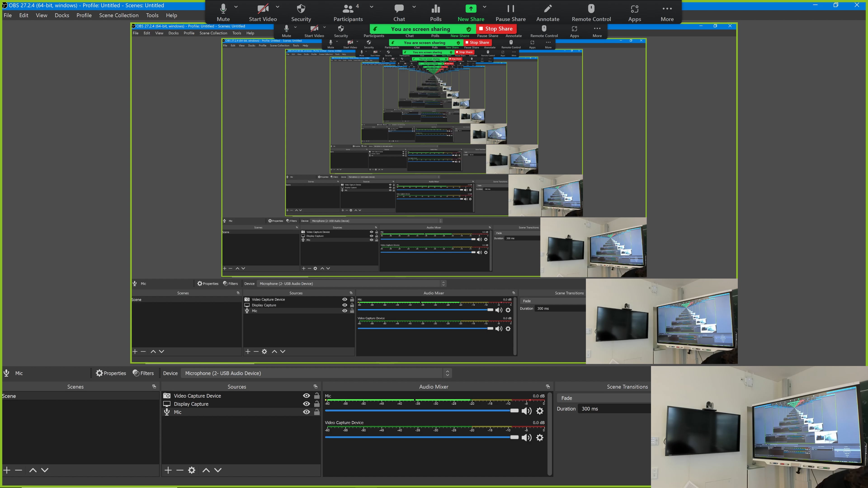The image size is (868, 488).
Task: Toggle visibility of Video Capture Device source
Action: click(x=306, y=396)
